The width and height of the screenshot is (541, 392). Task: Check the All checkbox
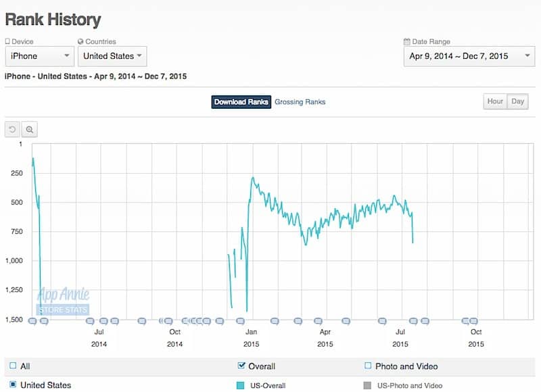point(13,366)
